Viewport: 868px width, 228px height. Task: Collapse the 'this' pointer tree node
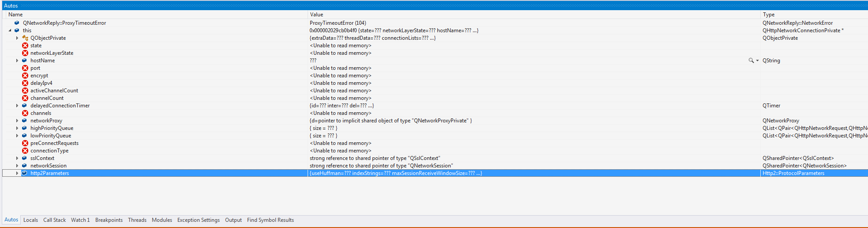[10, 30]
